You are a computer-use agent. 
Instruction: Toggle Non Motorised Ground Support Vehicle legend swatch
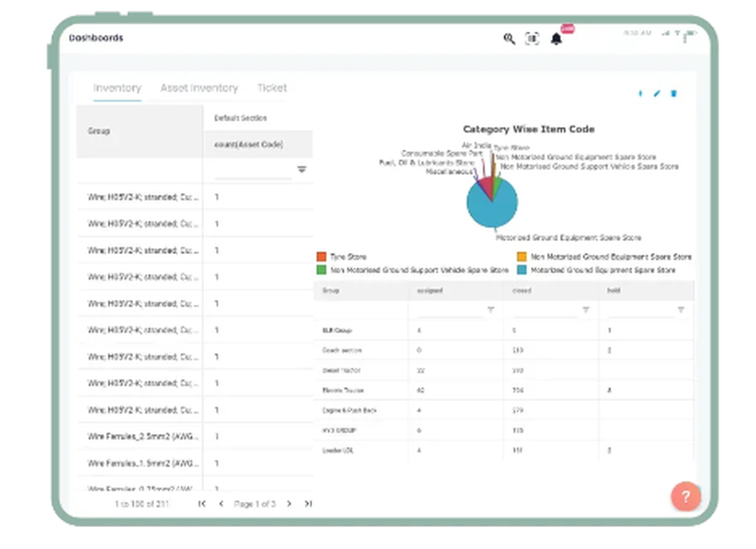tap(321, 270)
